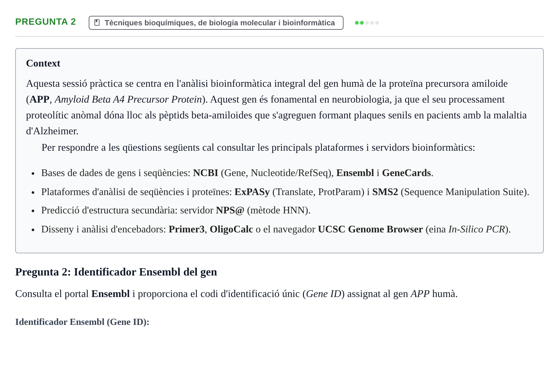Click the italic 'Amyloid Beta A4 Precursor Protein' text
The width and height of the screenshot is (559, 392).
128,99
